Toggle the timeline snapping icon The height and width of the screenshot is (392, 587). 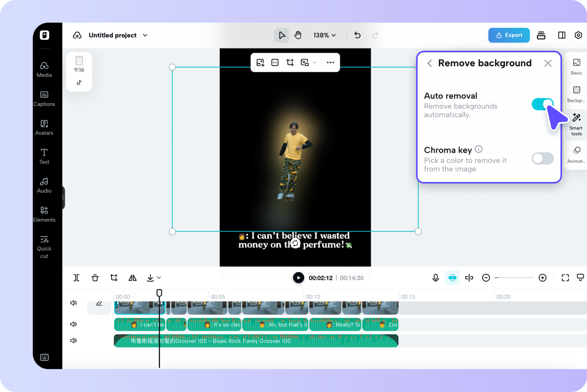452,278
